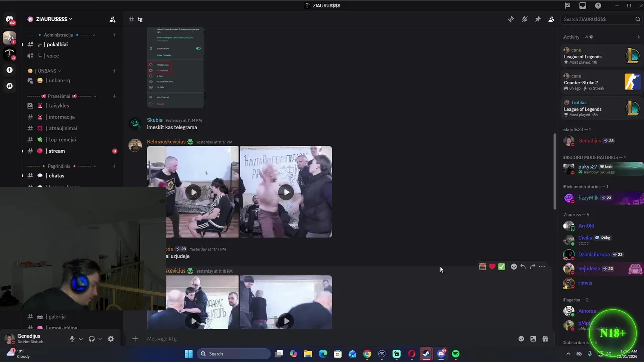Open the atnaujinimai channel
The height and width of the screenshot is (362, 644).
click(72, 128)
